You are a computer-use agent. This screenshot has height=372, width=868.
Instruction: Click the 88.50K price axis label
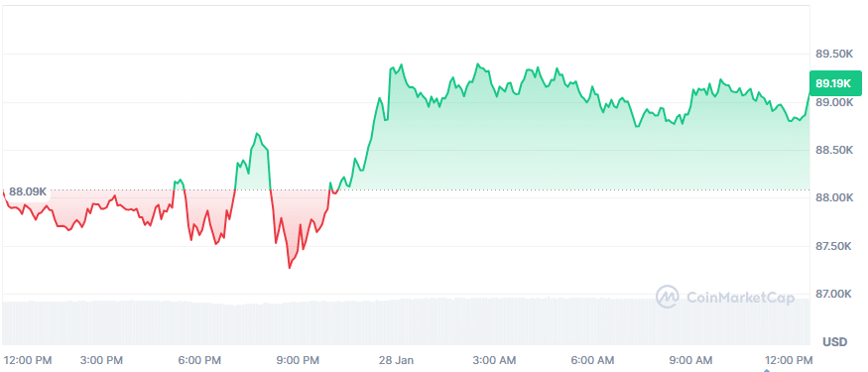[x=834, y=150]
